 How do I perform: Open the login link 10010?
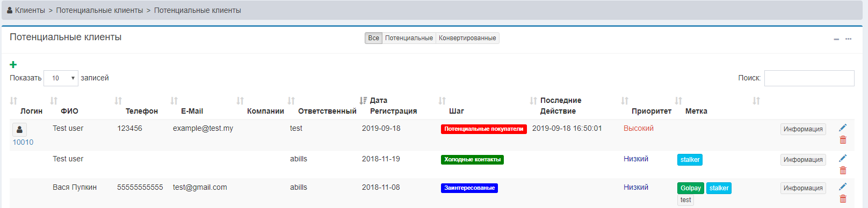[23, 142]
